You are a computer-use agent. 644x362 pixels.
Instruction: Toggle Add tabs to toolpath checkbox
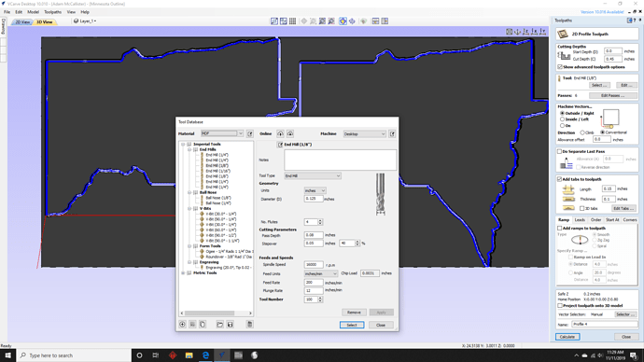click(x=559, y=179)
